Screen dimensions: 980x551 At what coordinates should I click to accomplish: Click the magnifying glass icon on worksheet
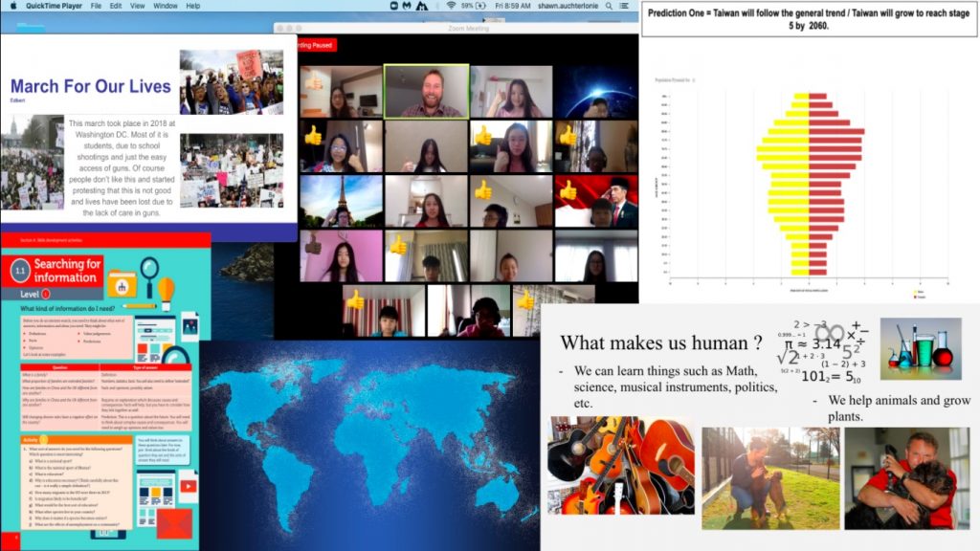150,271
